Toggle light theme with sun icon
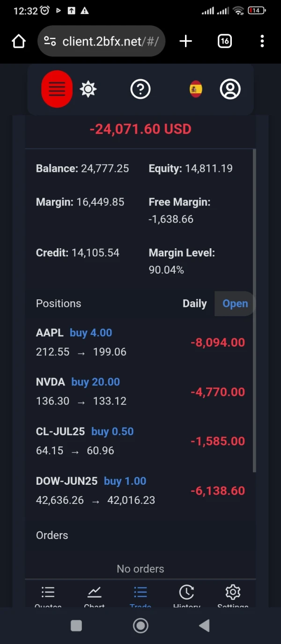 point(88,89)
